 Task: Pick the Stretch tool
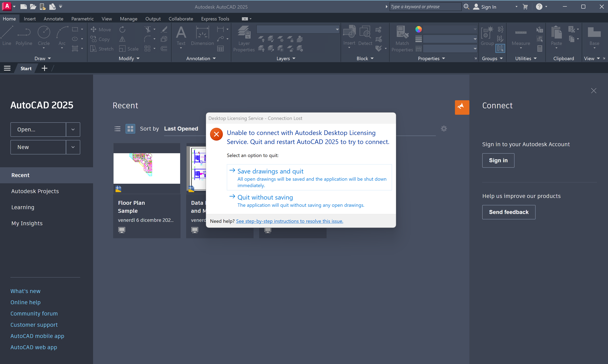(x=102, y=49)
